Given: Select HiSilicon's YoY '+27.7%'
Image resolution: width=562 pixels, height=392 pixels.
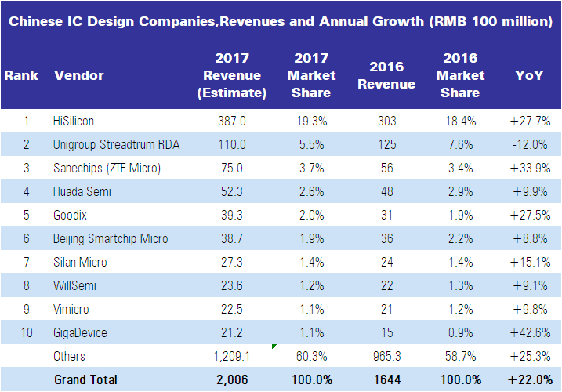Looking at the screenshot, I should click(x=530, y=121).
